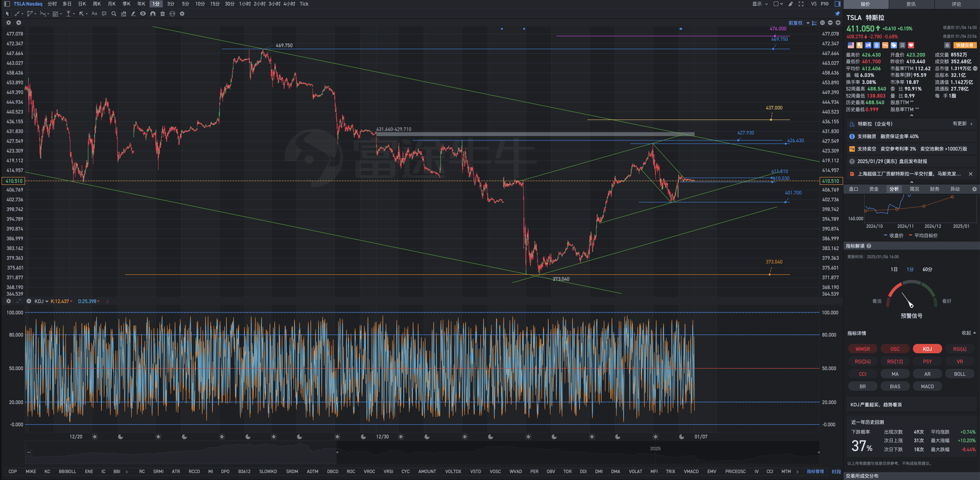Open the 显示 display dropdown
The height and width of the screenshot is (480, 980).
click(760, 4)
